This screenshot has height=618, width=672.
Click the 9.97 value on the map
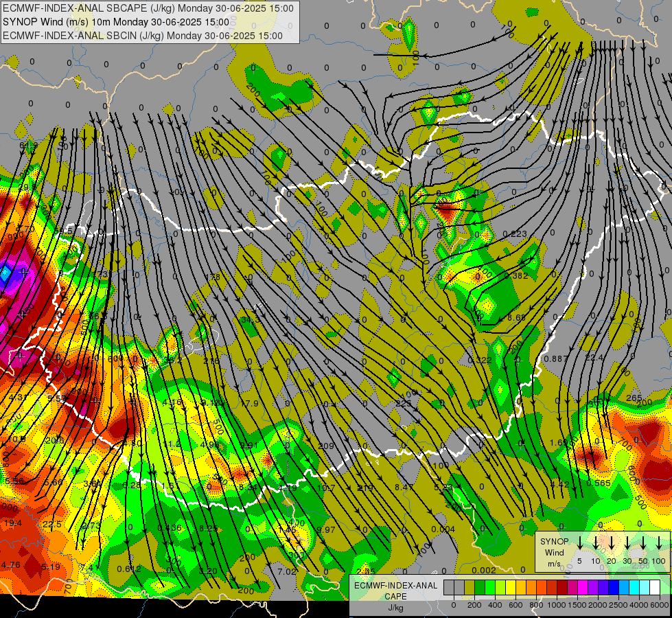coord(326,529)
